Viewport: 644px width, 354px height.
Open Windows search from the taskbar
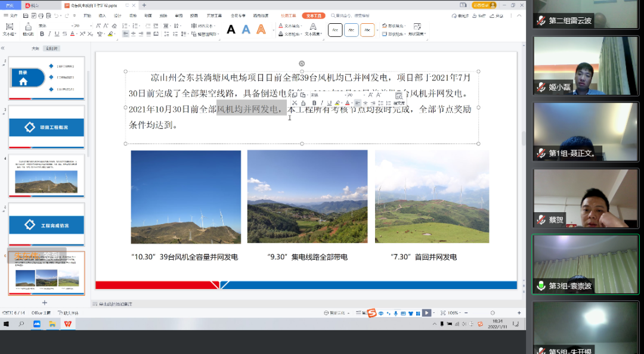point(21,324)
